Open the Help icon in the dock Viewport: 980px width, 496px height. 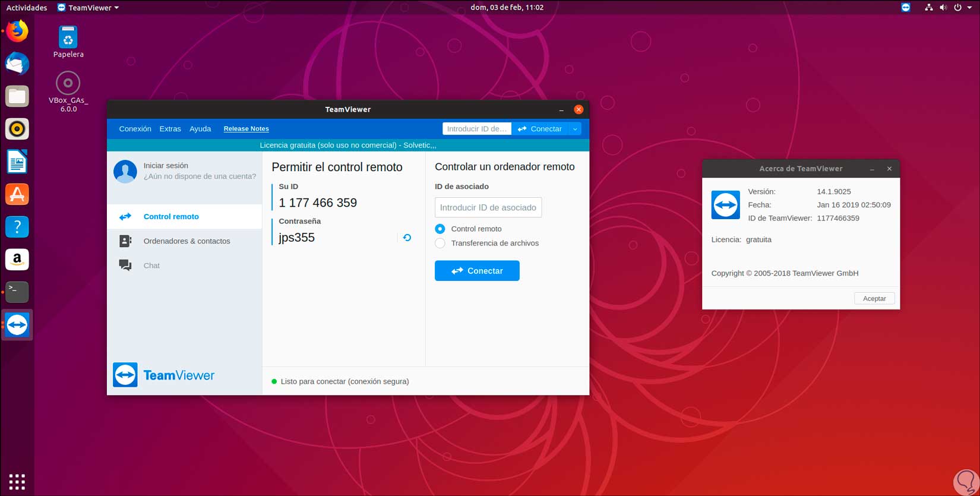click(x=17, y=226)
